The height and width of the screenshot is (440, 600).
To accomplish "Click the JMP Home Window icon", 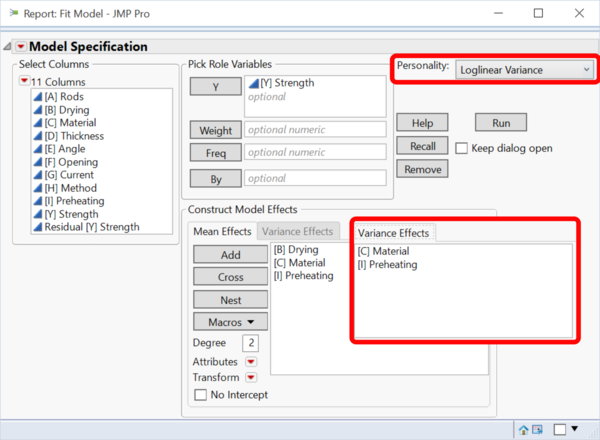I will pyautogui.click(x=523, y=428).
